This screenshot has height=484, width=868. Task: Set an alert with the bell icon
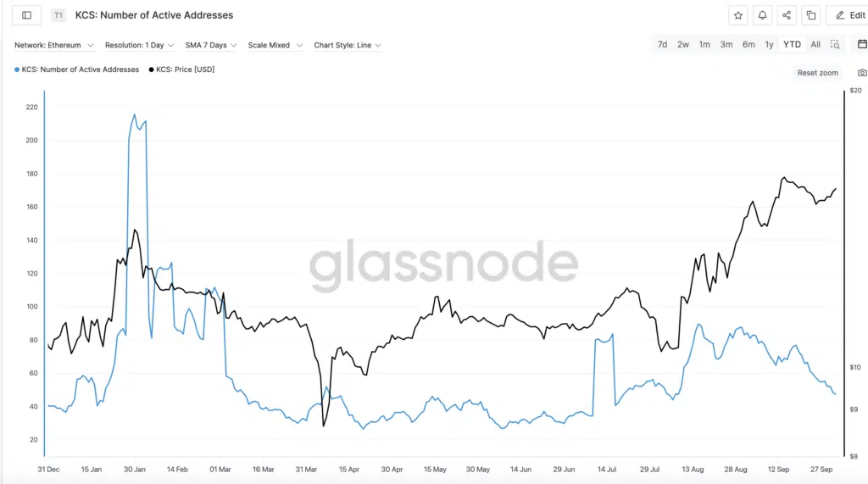click(x=763, y=15)
